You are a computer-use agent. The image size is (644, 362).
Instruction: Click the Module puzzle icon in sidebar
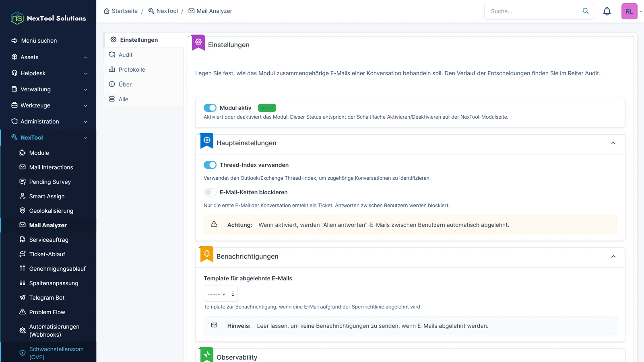coord(23,153)
